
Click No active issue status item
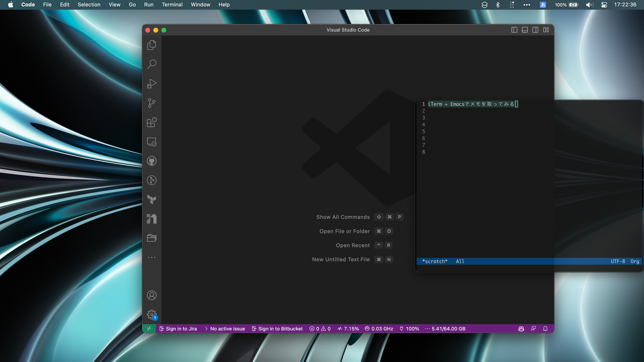tap(225, 329)
